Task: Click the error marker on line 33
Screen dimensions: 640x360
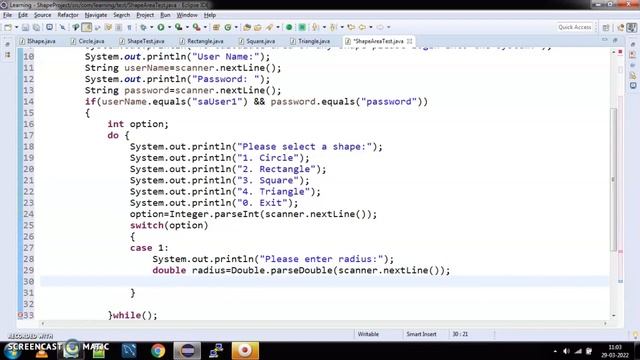Action: tap(20, 315)
